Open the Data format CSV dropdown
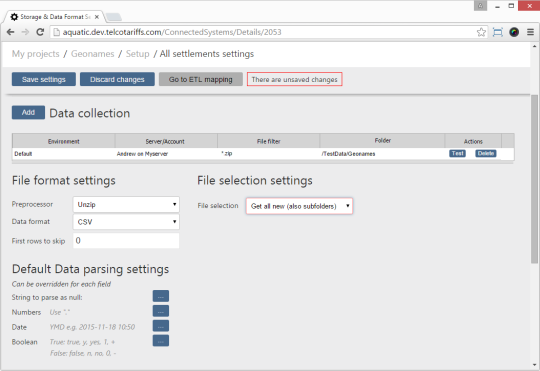Image resolution: width=540 pixels, height=371 pixels. 126,221
